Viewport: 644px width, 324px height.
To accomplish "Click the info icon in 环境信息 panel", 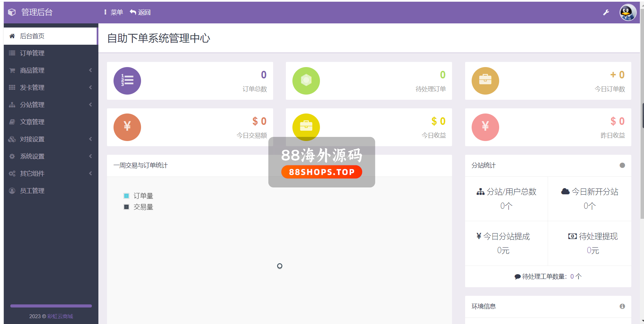I will click(622, 306).
